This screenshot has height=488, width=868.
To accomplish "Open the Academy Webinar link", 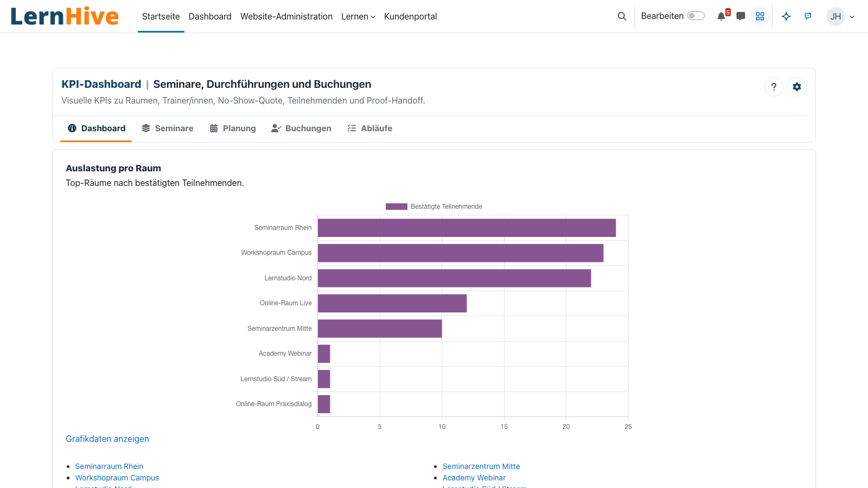I will 474,478.
